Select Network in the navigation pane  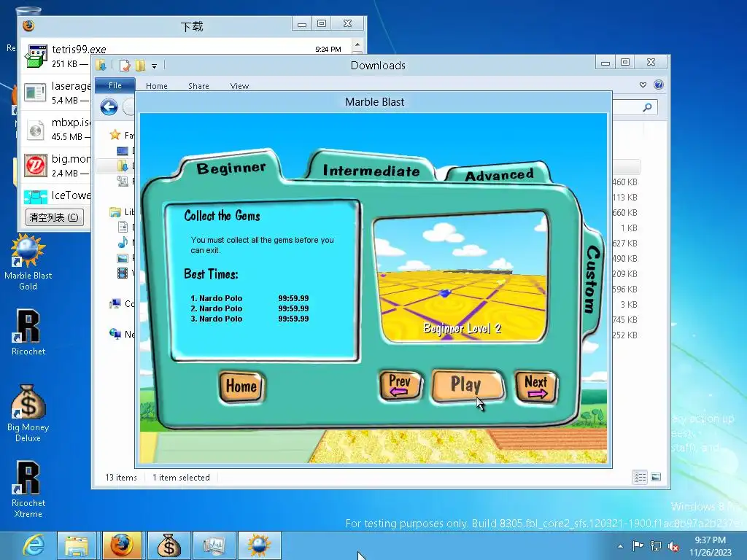(115, 334)
